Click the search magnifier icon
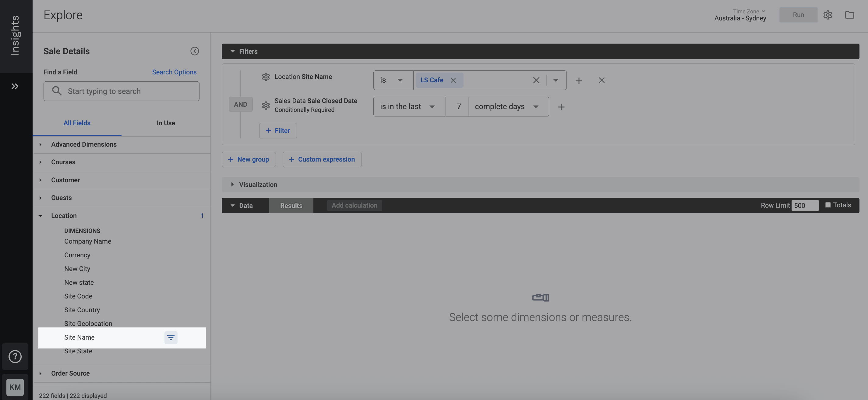Image resolution: width=868 pixels, height=400 pixels. click(x=57, y=91)
